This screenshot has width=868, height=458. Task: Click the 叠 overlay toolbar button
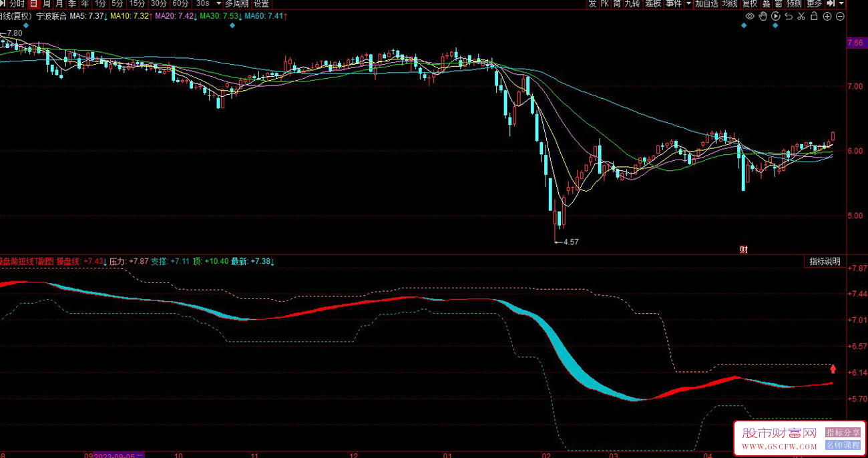767,3
